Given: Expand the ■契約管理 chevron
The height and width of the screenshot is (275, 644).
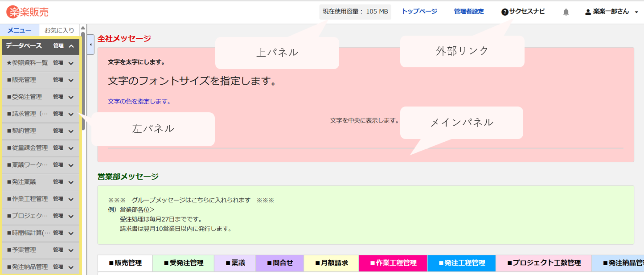Looking at the screenshot, I should [x=71, y=131].
